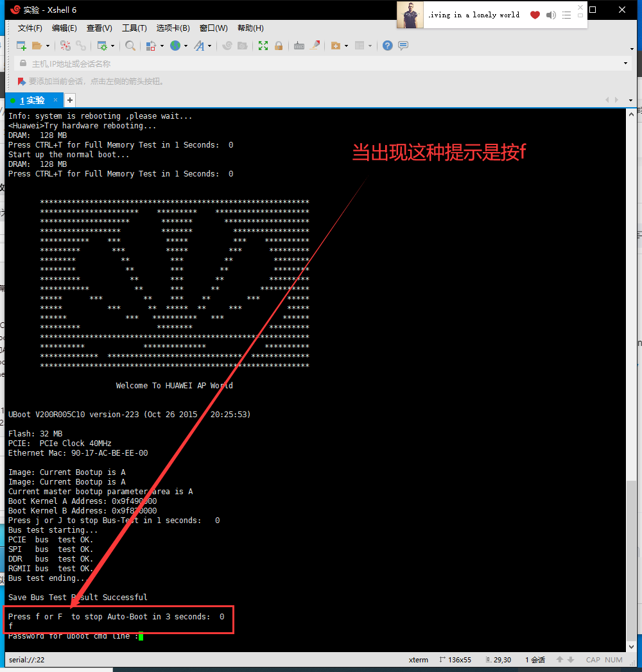Click the terminal vertical scrollbar thumb

631,560
